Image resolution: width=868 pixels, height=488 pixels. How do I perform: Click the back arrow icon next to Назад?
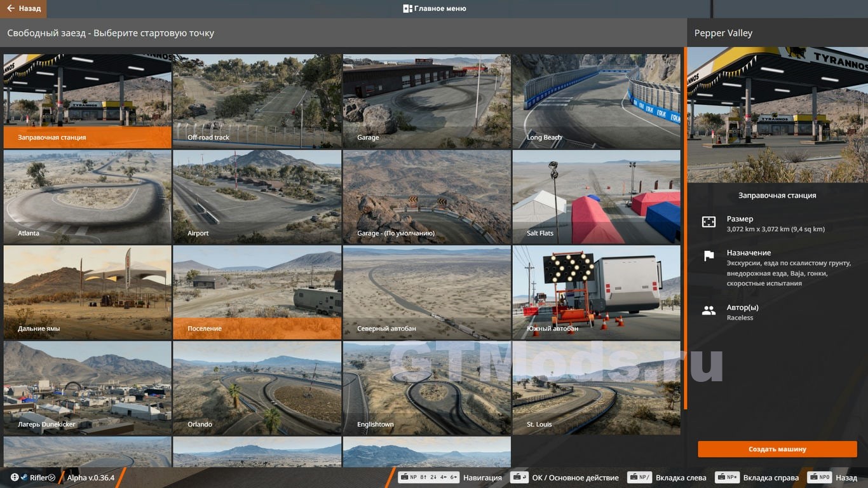click(x=11, y=8)
